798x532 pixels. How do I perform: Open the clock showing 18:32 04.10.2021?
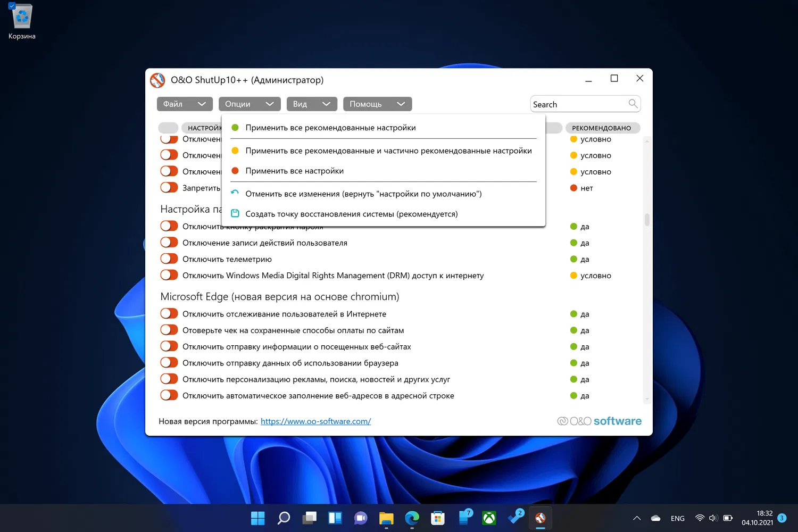pyautogui.click(x=758, y=518)
